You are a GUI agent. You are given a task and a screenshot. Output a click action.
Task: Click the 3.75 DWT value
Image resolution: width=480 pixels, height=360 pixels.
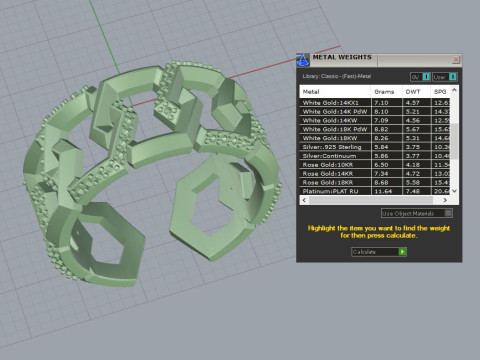pos(413,147)
